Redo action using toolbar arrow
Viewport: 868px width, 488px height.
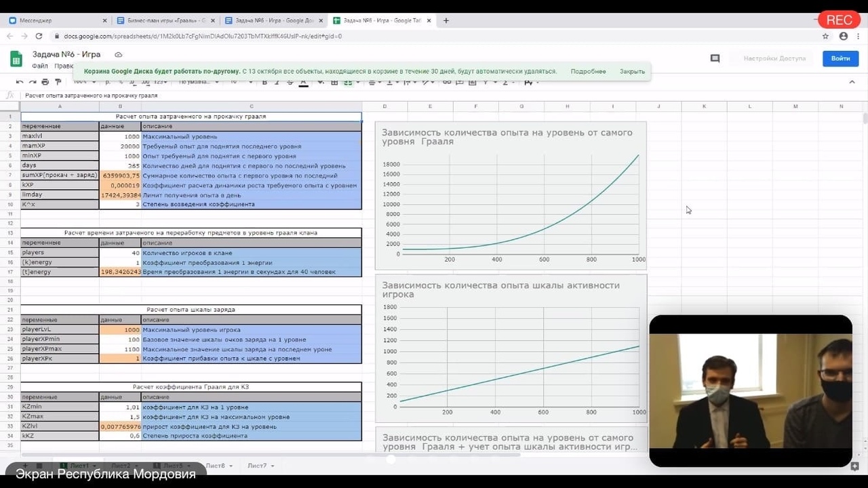point(33,82)
